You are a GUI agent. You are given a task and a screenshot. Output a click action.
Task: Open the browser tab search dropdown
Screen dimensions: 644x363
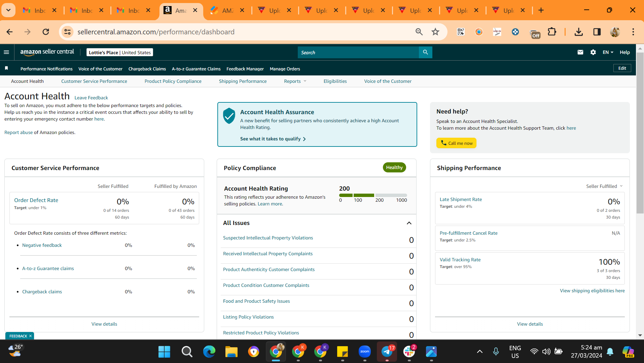pos(8,10)
